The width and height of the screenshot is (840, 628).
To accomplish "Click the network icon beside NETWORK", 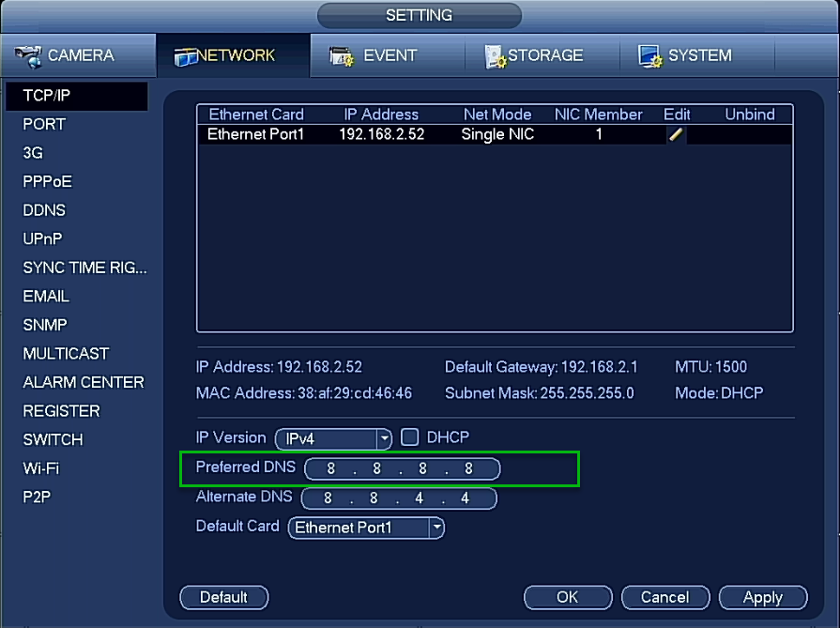I will coord(186,57).
